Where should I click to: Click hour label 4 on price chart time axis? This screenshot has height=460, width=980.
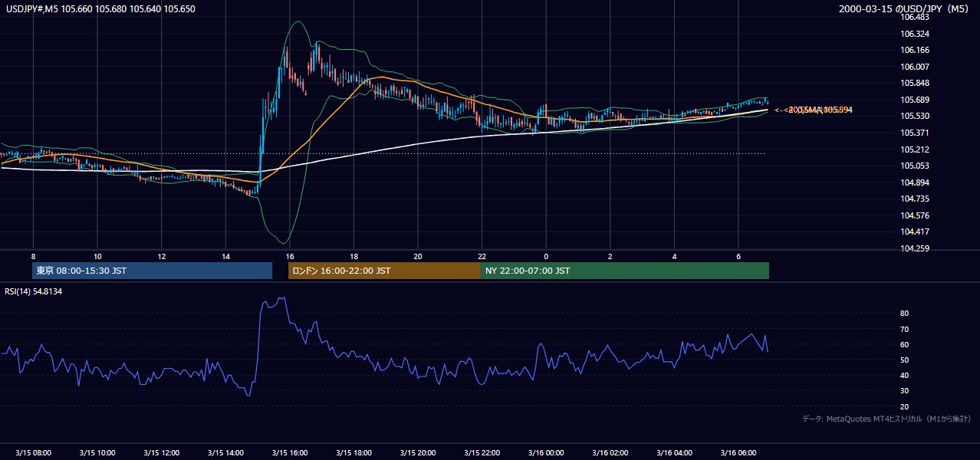674,256
